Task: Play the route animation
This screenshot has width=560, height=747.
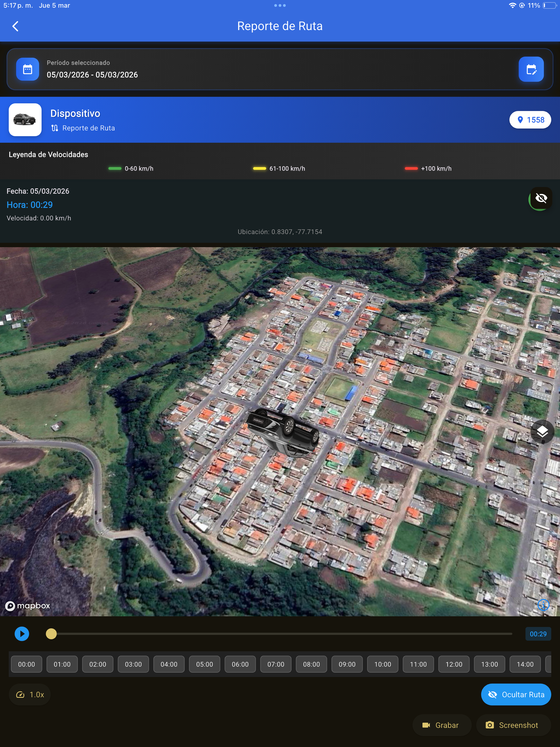Action: click(22, 634)
